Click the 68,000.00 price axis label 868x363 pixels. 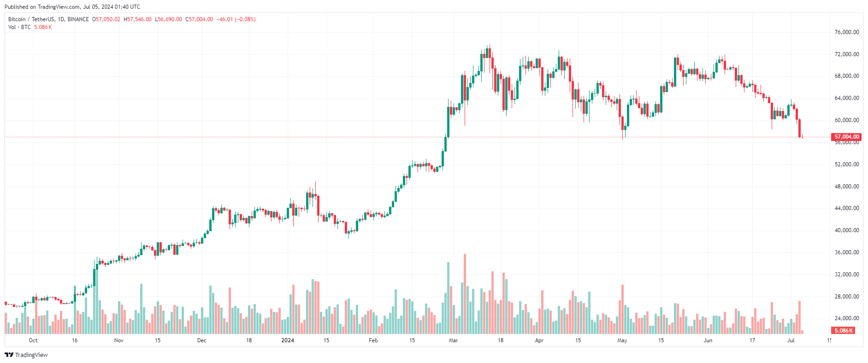tap(846, 76)
